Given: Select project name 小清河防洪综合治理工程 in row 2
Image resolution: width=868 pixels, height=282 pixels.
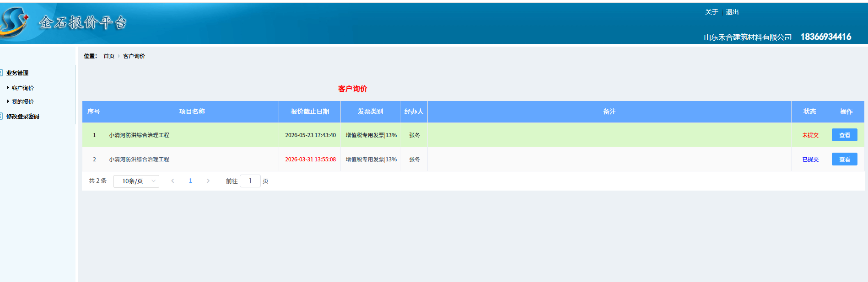Looking at the screenshot, I should click(x=139, y=160).
